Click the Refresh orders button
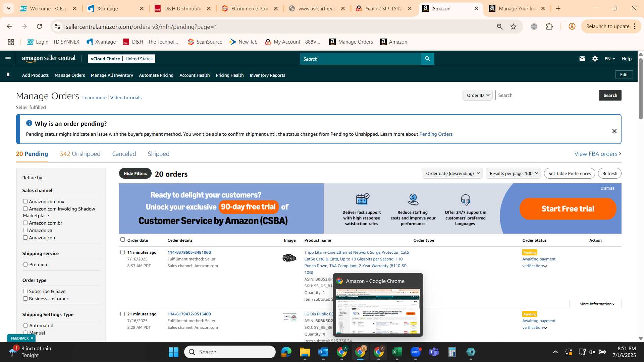The image size is (644, 362). (x=609, y=173)
